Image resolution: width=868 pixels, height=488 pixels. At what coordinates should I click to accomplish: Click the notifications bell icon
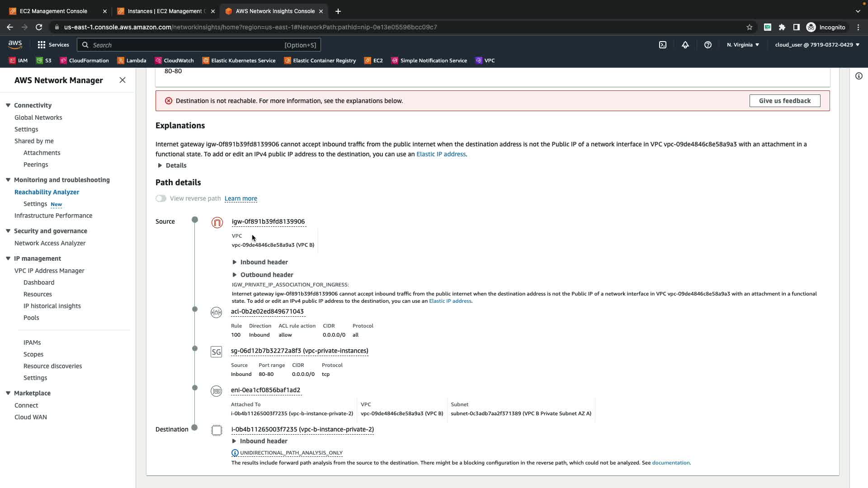685,45
